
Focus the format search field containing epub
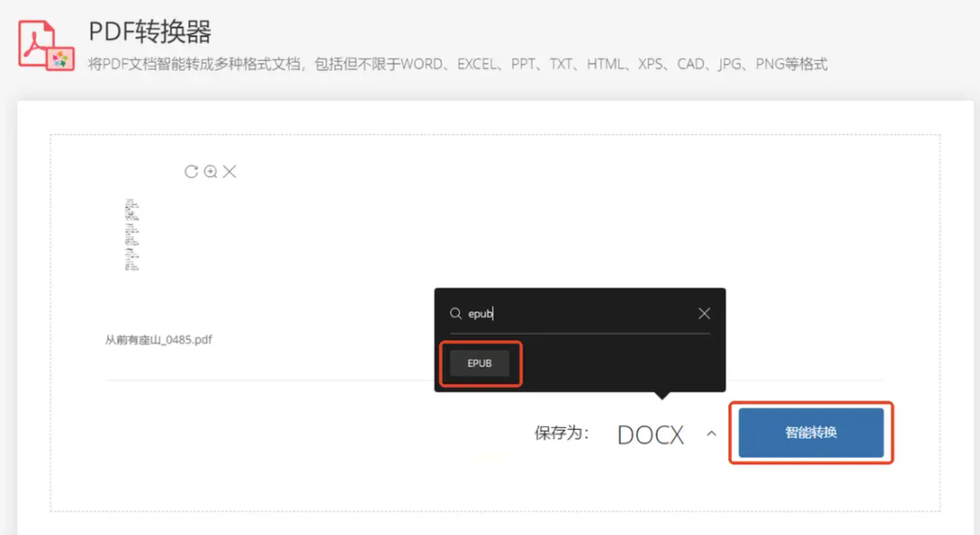click(x=580, y=313)
